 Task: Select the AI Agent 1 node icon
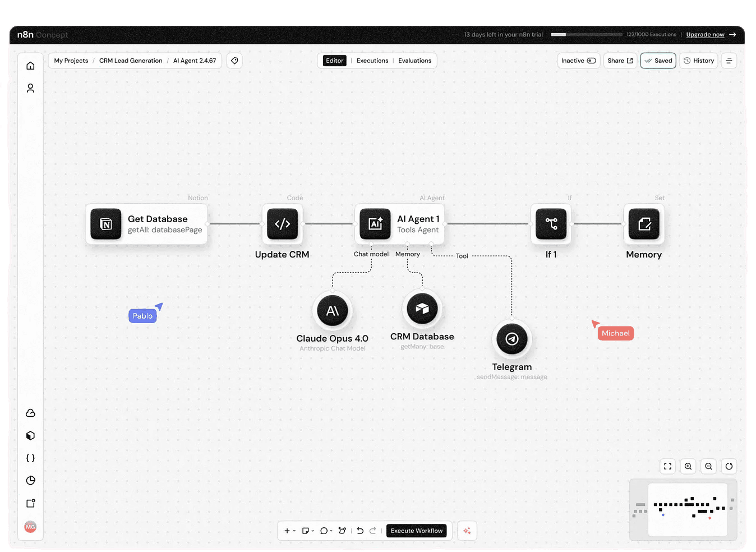click(x=375, y=224)
